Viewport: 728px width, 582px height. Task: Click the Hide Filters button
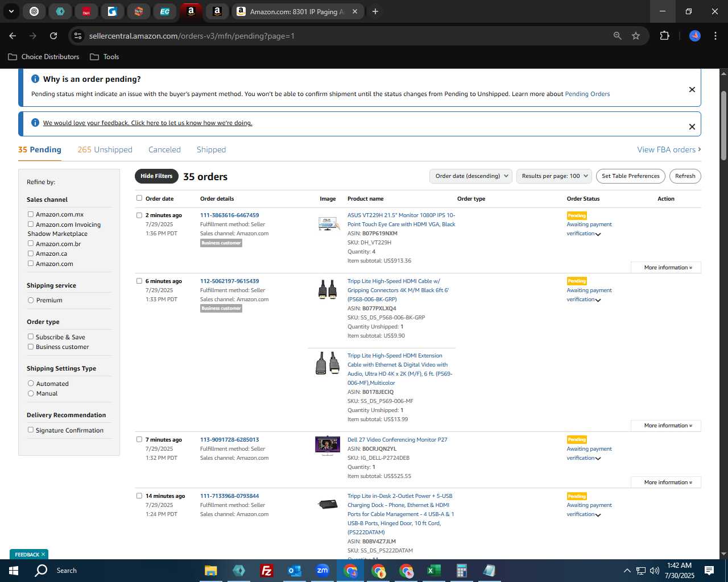[x=156, y=176]
